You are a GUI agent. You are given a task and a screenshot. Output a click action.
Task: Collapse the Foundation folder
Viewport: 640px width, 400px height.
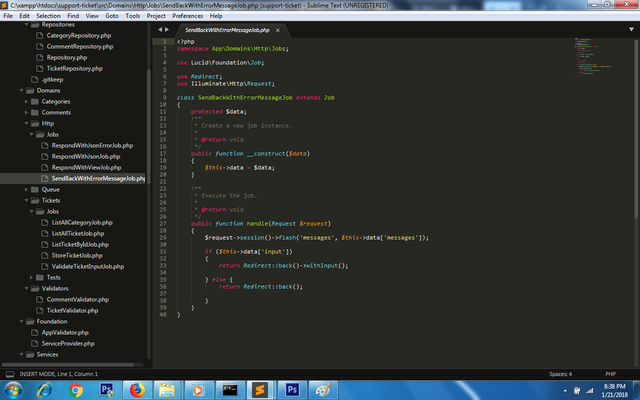(x=21, y=321)
